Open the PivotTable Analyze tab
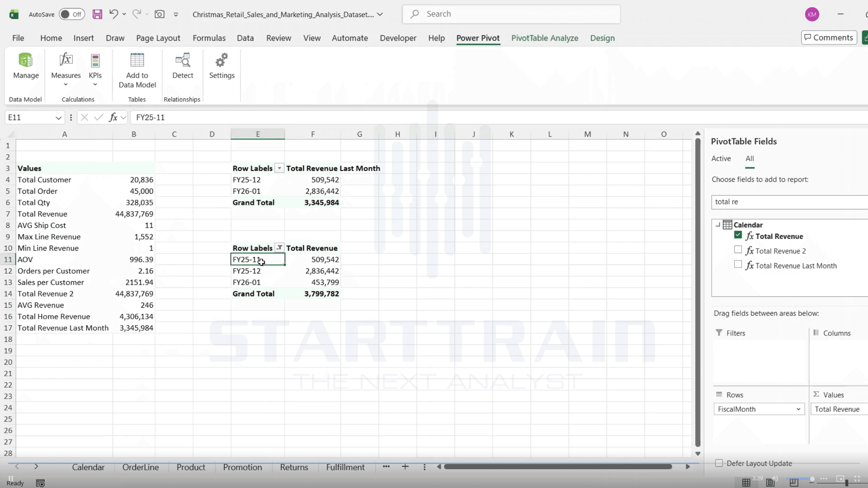This screenshot has height=488, width=868. pos(545,38)
